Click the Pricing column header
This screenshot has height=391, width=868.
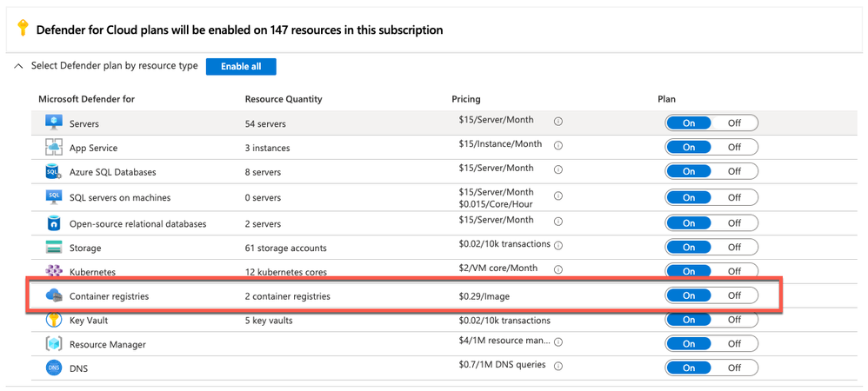[x=466, y=99]
